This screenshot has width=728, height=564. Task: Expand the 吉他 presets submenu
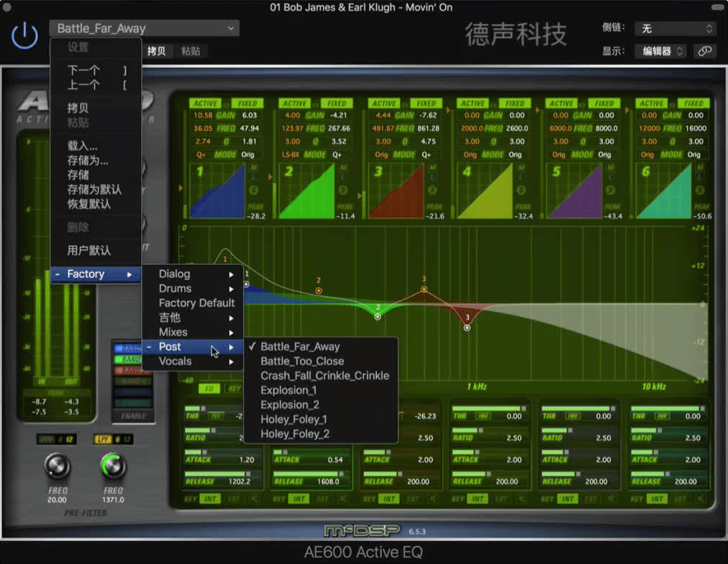193,318
